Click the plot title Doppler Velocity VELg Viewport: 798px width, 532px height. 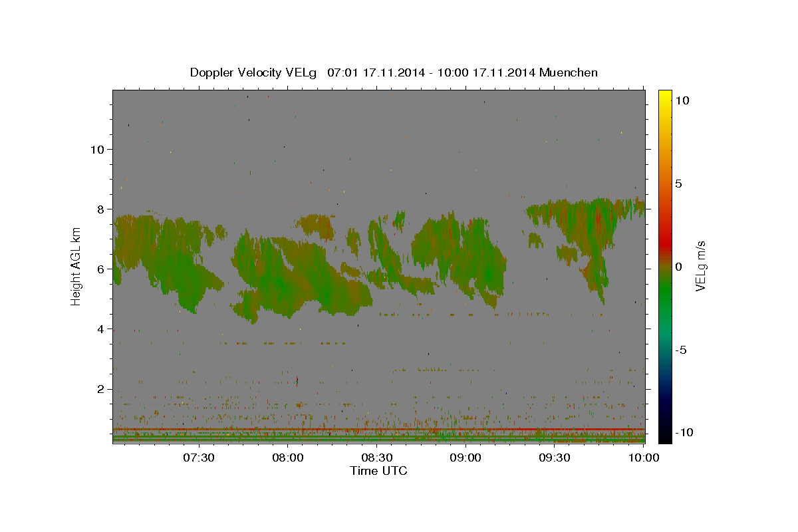click(x=394, y=72)
